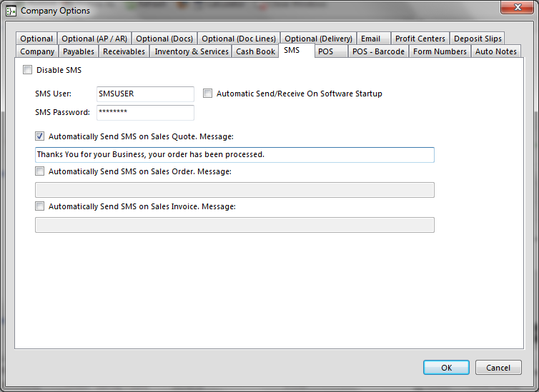The width and height of the screenshot is (539, 392).
Task: Switch to the Email tab
Action: (x=370, y=39)
